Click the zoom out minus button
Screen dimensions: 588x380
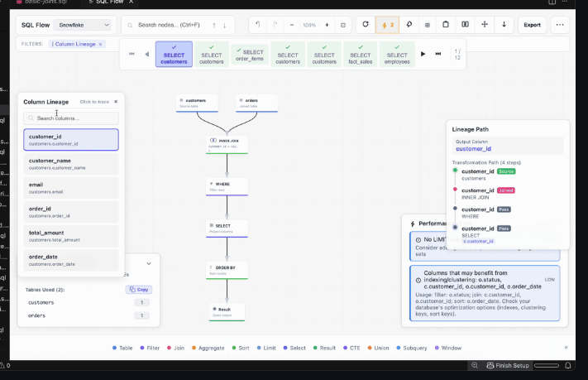293,25
